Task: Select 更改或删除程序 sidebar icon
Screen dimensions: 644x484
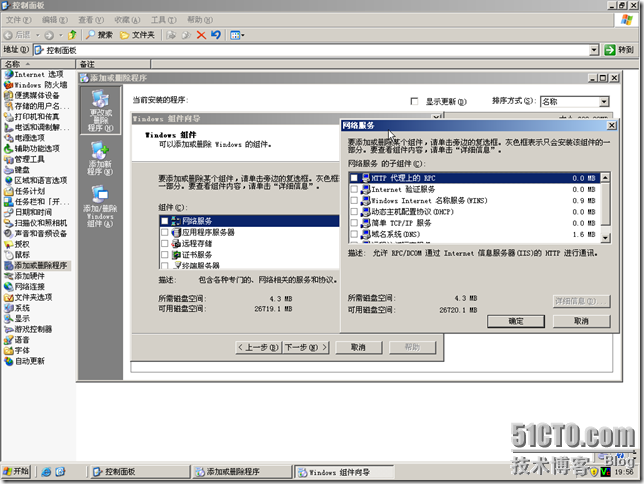Action: tap(100, 111)
